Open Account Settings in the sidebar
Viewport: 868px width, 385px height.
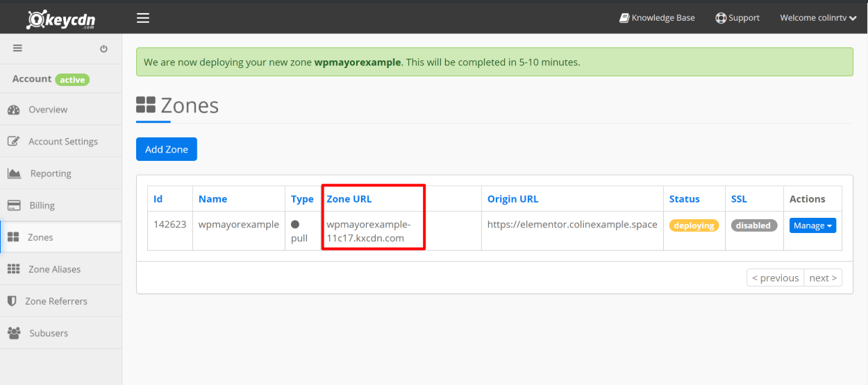(60, 142)
